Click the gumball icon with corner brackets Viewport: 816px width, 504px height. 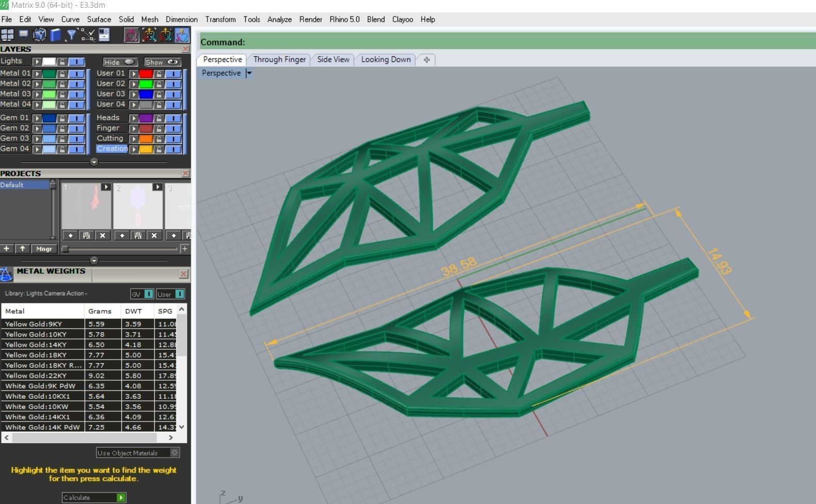149,35
